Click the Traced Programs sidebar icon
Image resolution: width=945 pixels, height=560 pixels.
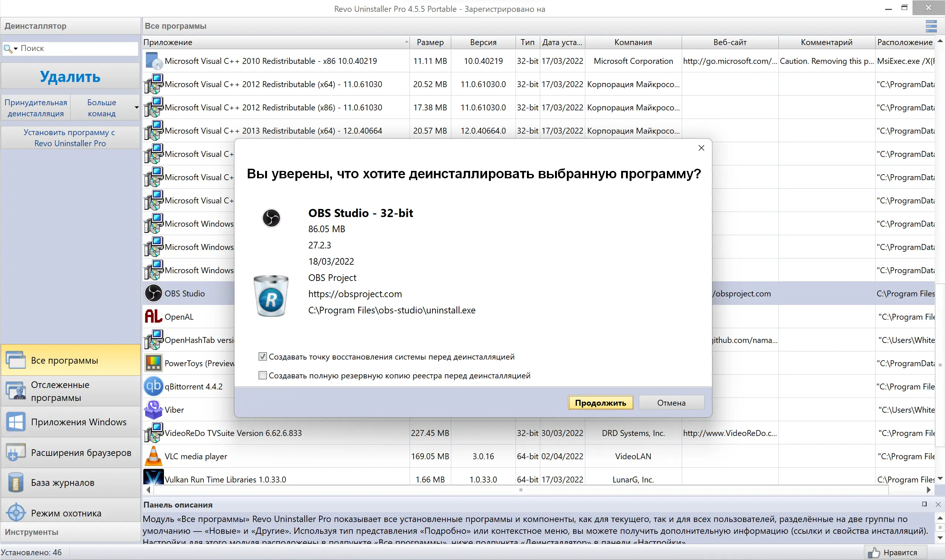[16, 391]
